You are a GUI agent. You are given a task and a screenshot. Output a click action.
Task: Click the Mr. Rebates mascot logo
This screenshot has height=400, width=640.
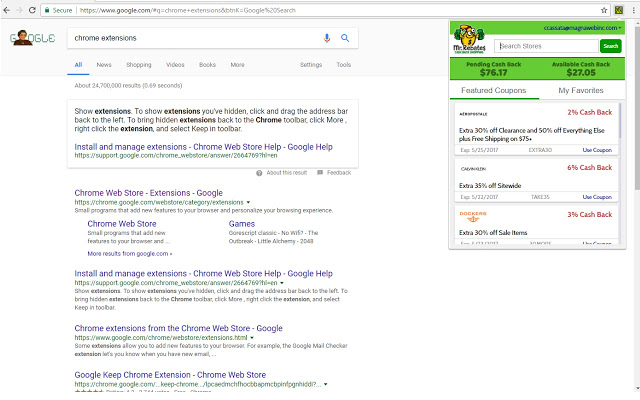469,39
